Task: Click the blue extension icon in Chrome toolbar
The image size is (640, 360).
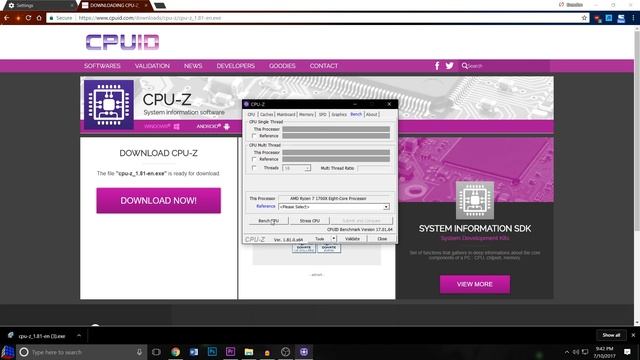Action: [609, 18]
